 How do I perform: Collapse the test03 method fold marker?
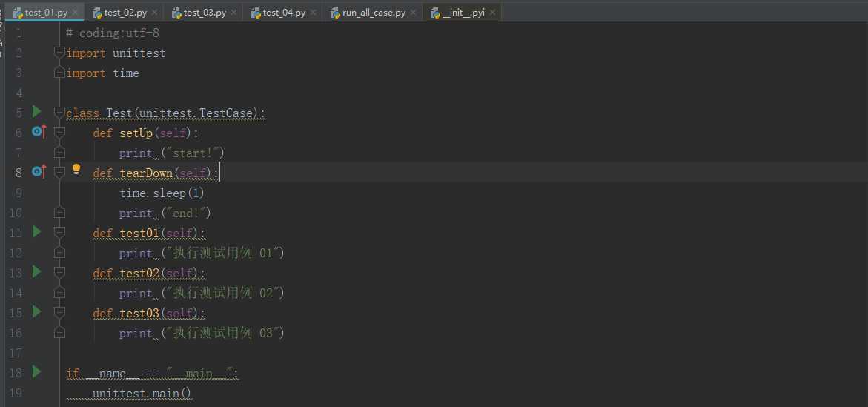click(x=60, y=312)
